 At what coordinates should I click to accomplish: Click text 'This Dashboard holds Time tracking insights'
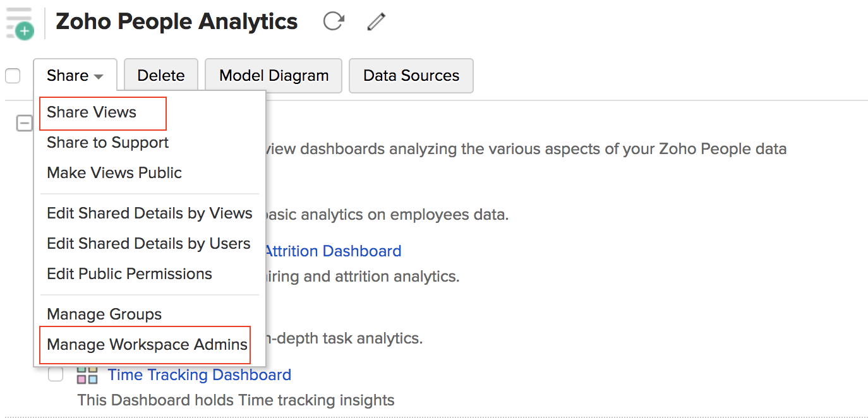236,400
